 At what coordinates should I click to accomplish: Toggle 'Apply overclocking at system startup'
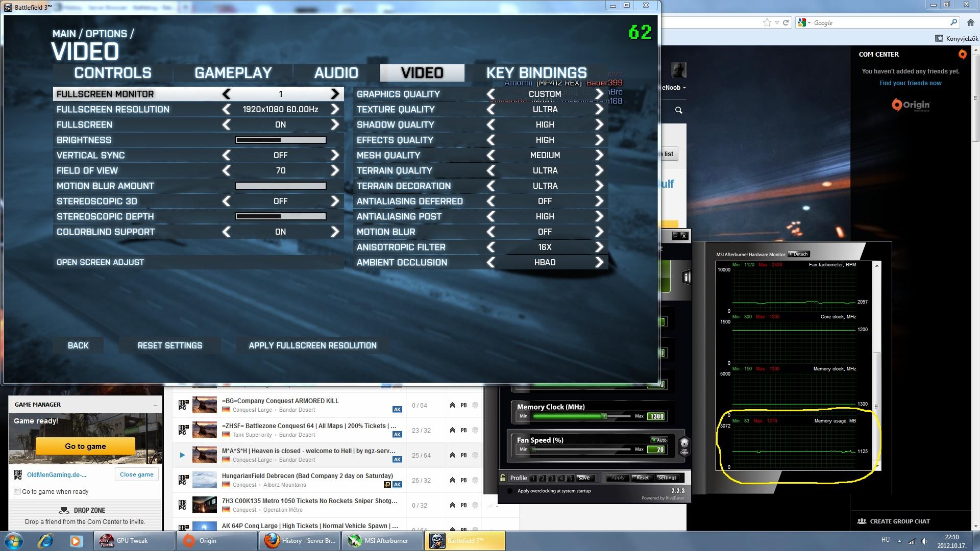point(509,491)
